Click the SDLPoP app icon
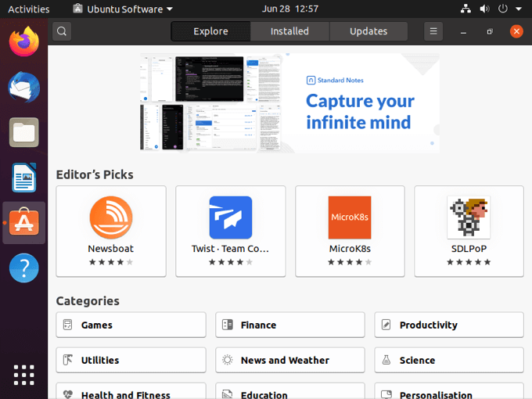532x399 pixels. click(469, 217)
